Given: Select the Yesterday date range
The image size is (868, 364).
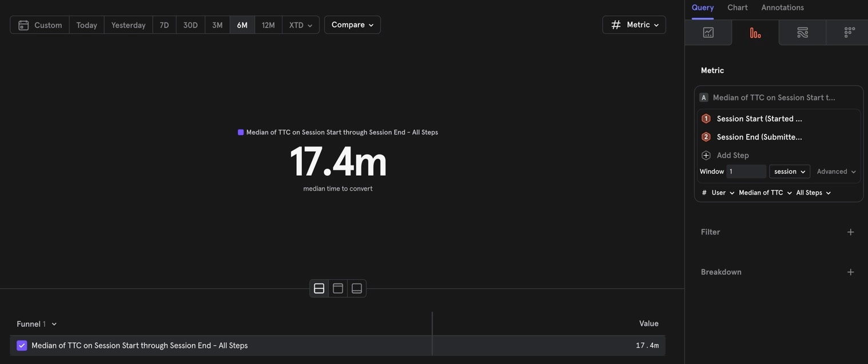Looking at the screenshot, I should [128, 25].
